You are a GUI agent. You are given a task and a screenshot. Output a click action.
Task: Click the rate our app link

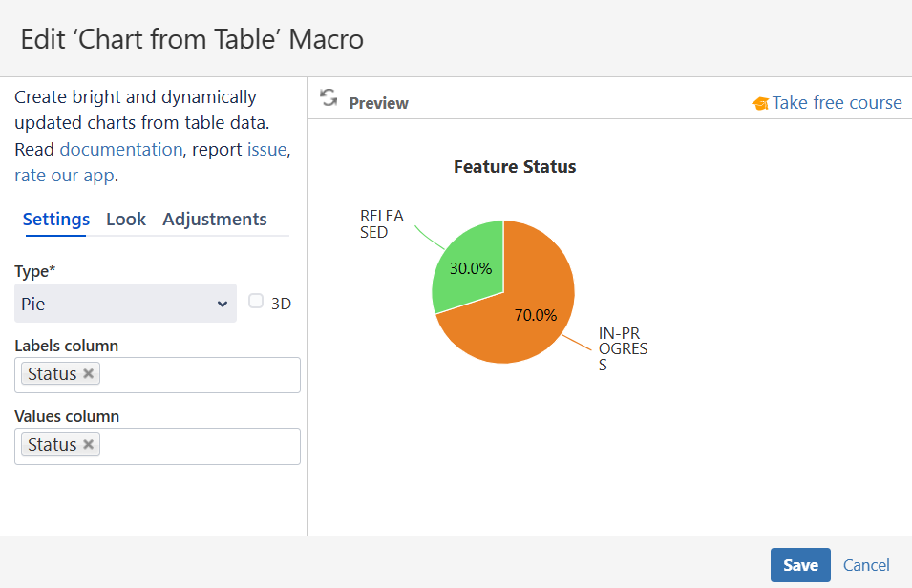coord(64,176)
